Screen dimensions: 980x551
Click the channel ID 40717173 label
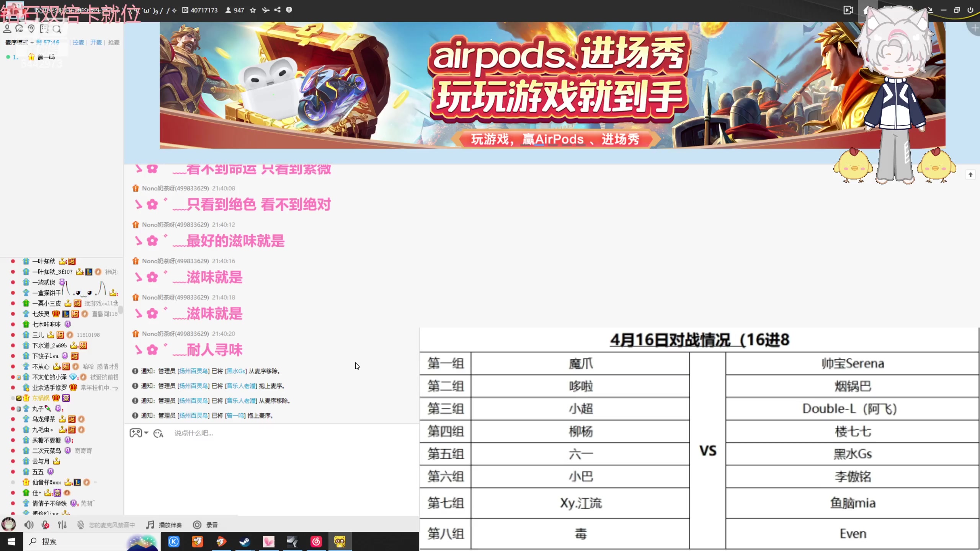[x=200, y=10]
